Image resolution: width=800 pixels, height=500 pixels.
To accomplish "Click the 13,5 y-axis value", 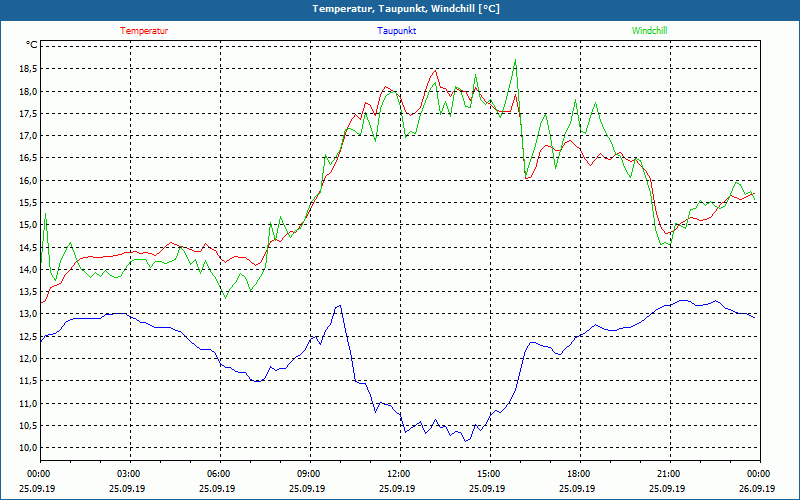I will [x=28, y=292].
